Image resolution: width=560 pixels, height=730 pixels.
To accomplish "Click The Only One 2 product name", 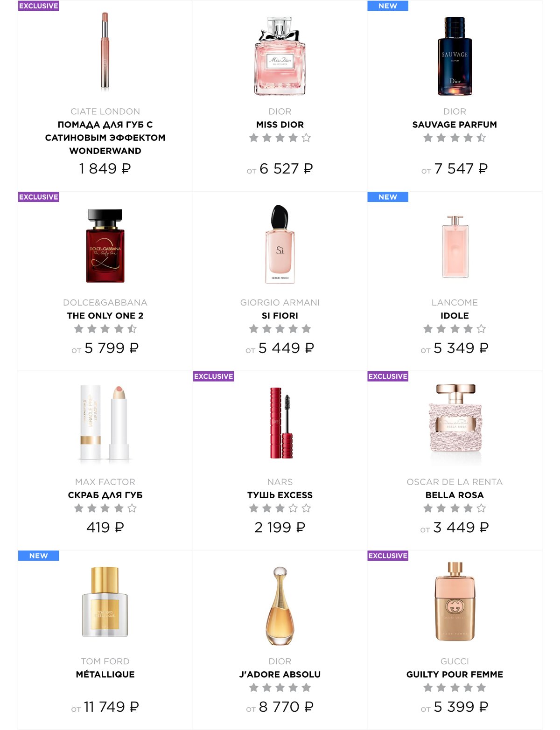I will pos(105,316).
